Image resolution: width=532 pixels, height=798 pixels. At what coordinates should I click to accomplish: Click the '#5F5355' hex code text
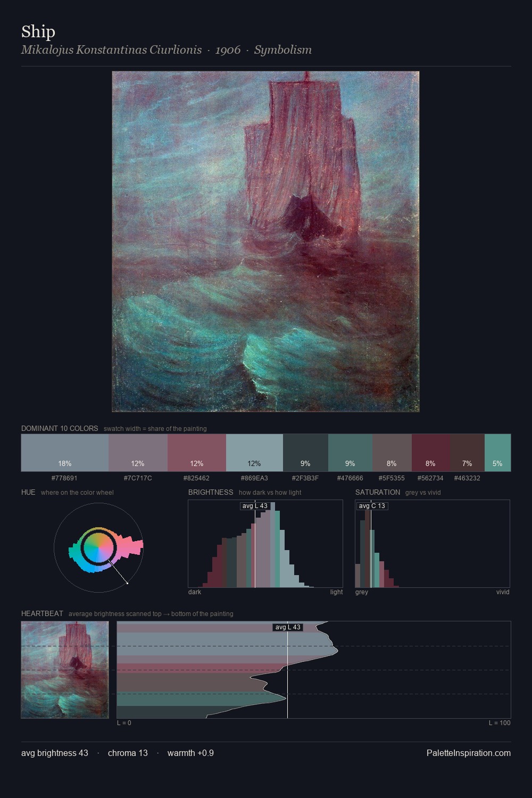pyautogui.click(x=392, y=478)
